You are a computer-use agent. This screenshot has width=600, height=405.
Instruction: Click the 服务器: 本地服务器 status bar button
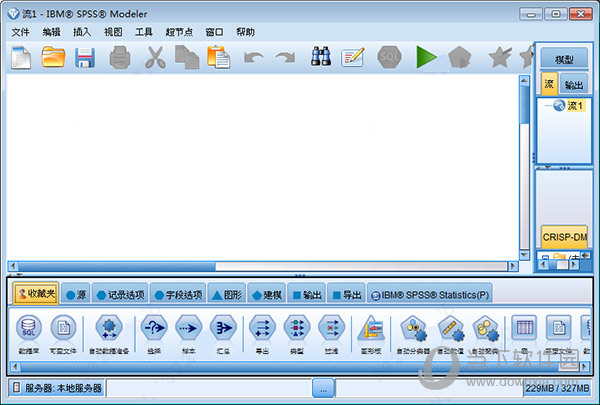(x=56, y=388)
